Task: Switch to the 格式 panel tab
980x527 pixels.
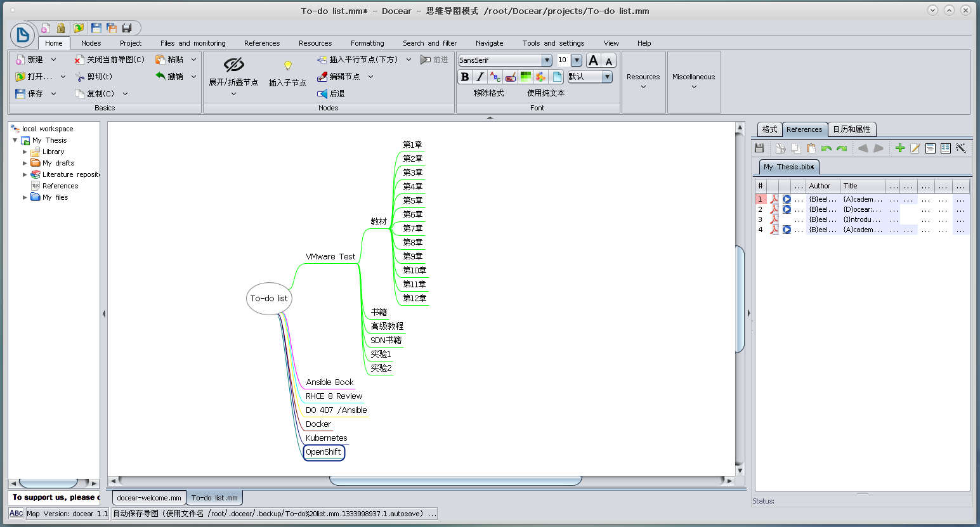Action: tap(769, 129)
